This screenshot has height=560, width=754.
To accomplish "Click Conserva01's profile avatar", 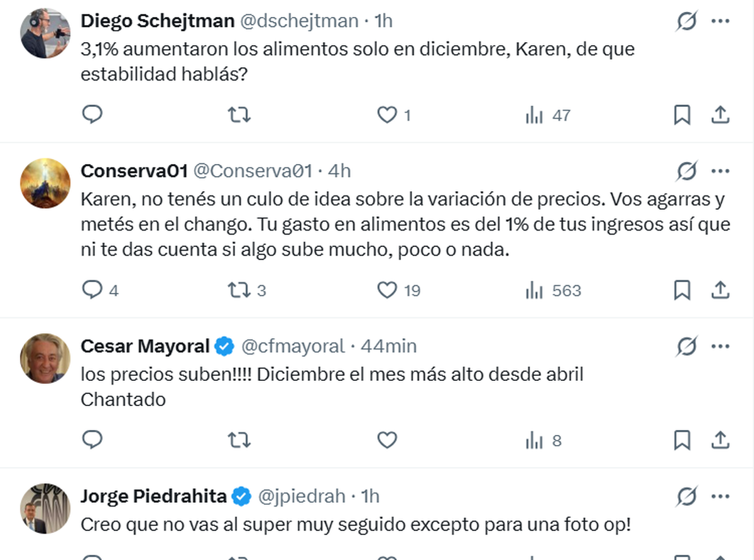I will point(45,183).
